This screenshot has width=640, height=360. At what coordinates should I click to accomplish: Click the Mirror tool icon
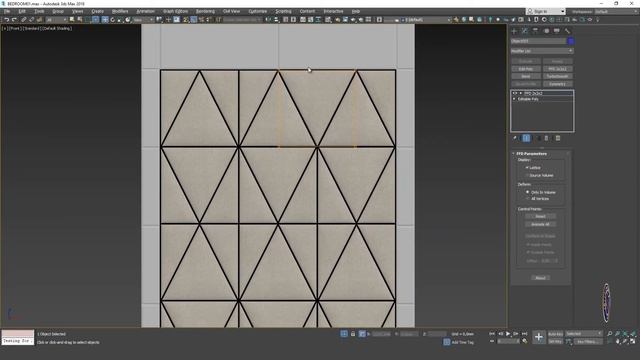[x=268, y=20]
